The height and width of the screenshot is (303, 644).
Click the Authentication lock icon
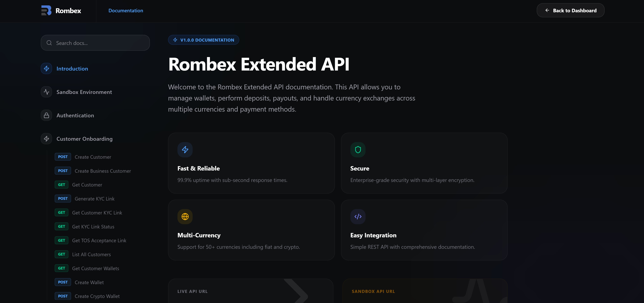pos(46,115)
